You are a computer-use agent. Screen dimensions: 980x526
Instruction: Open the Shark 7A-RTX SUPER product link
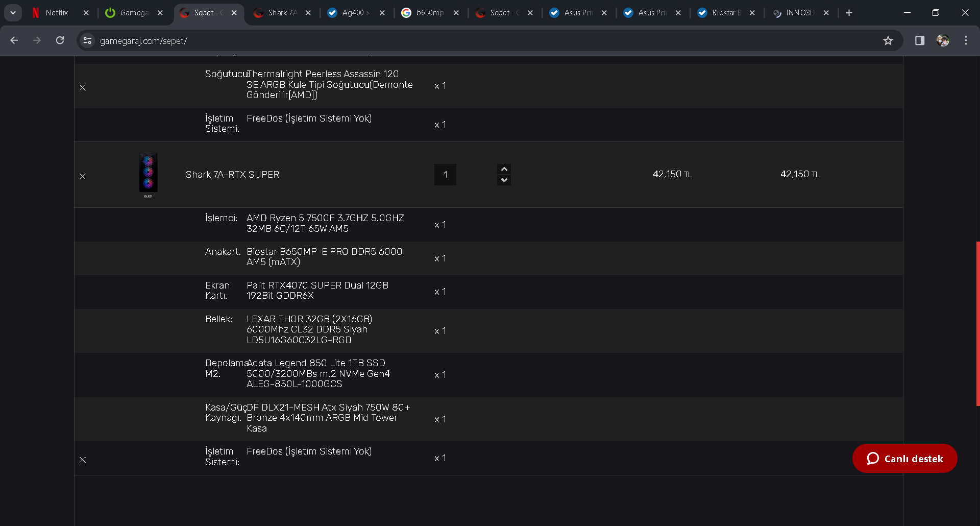coord(232,175)
